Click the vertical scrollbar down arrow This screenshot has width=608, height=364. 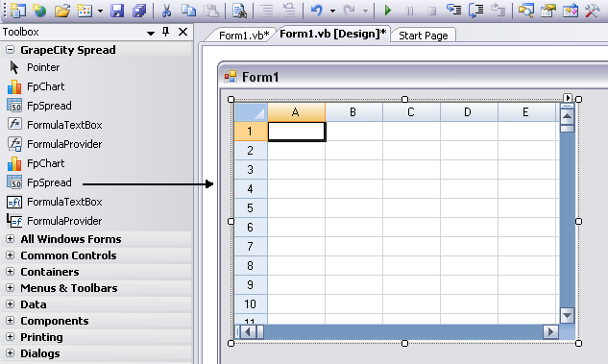567,315
